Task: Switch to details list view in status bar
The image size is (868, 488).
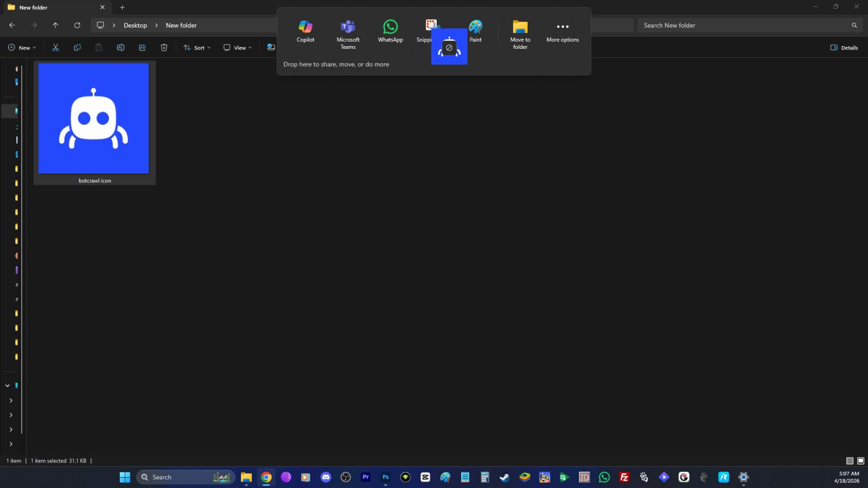Action: pos(850,461)
